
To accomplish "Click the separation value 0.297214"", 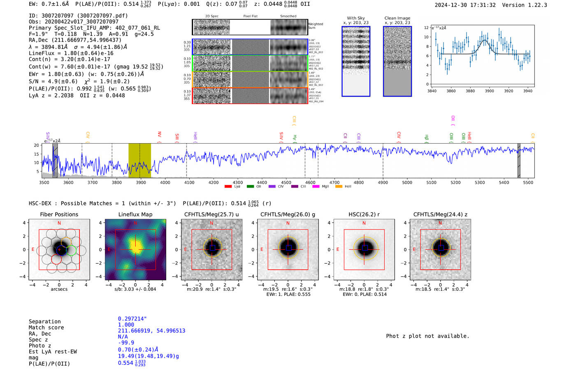I will click(132, 319).
